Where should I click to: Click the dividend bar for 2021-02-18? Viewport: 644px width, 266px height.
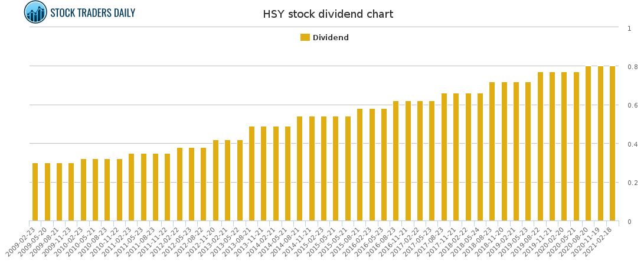tap(612, 144)
